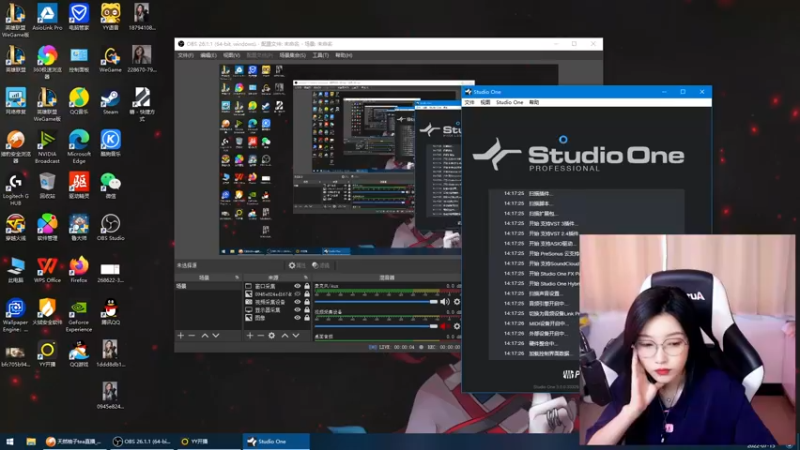Toggle visibility of 显示器采集 source in OBS

(297, 310)
